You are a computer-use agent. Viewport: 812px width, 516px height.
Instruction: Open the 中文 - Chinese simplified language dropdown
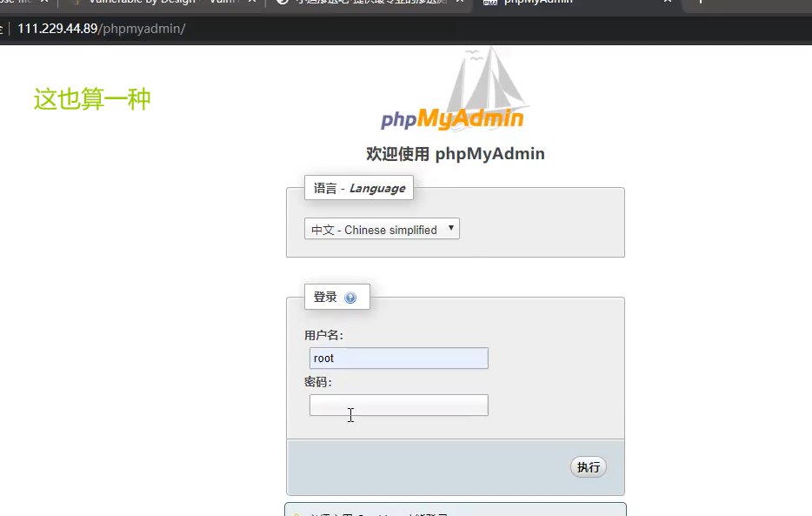[382, 229]
